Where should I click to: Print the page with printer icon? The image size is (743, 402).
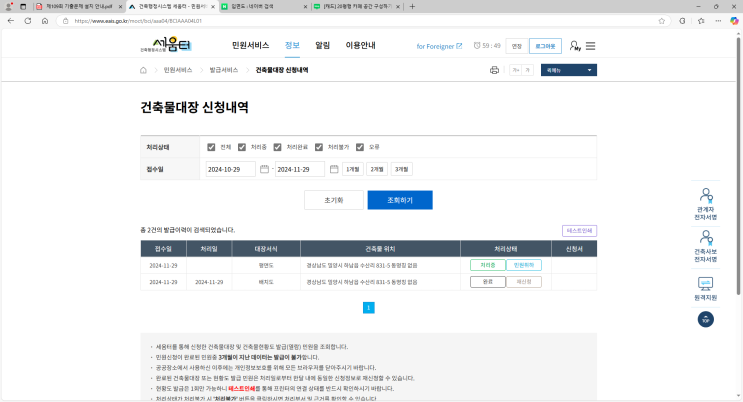[x=494, y=70]
